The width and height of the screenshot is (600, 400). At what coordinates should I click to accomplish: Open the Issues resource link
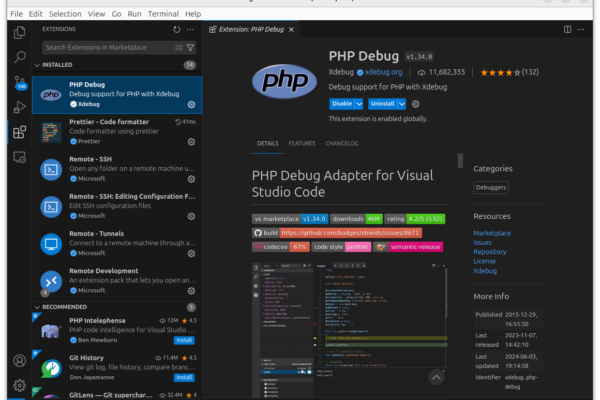[482, 243]
